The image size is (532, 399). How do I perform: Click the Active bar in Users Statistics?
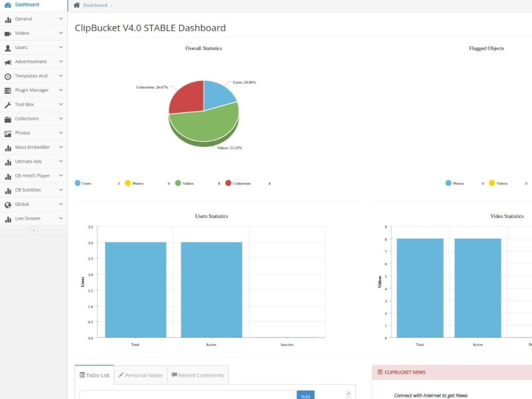(x=211, y=290)
